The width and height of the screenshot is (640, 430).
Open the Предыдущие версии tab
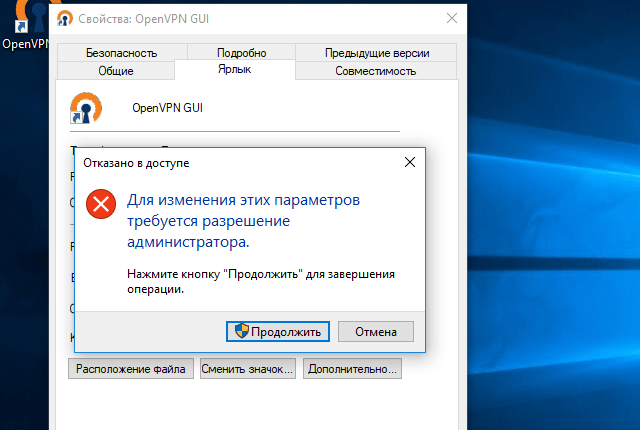[x=377, y=53]
